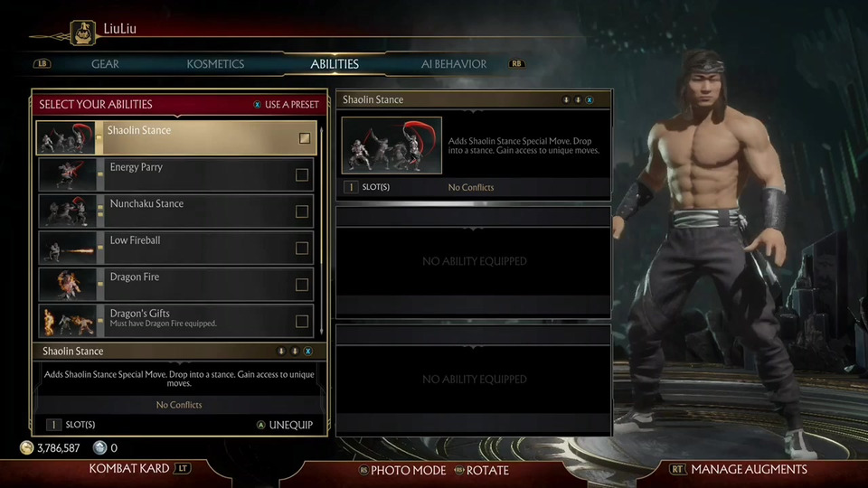Click the LT Kombat Kard trigger icon

(182, 469)
